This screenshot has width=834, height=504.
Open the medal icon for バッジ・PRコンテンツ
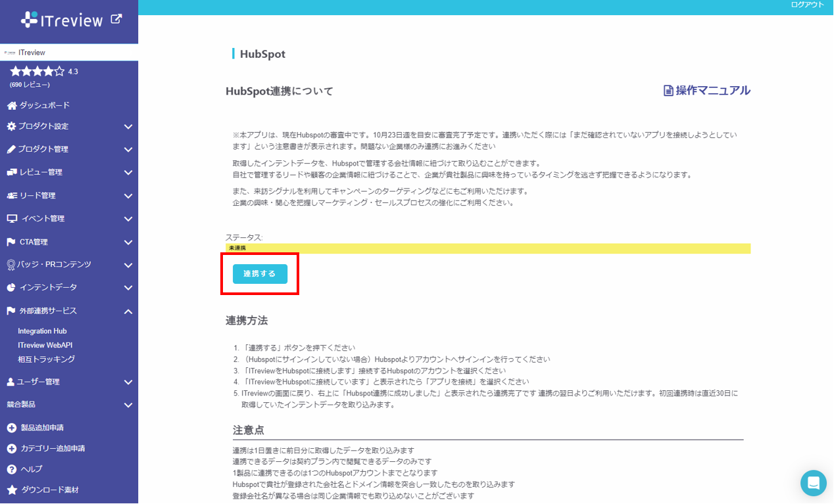coord(12,264)
